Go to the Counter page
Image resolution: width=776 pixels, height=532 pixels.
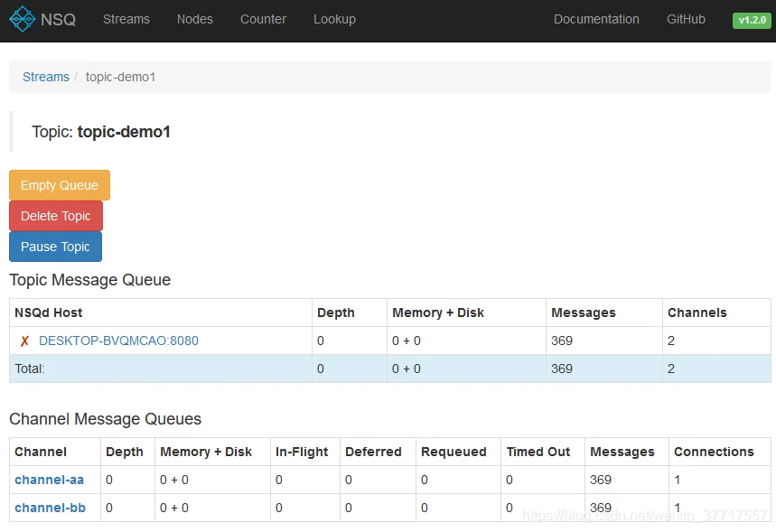263,19
